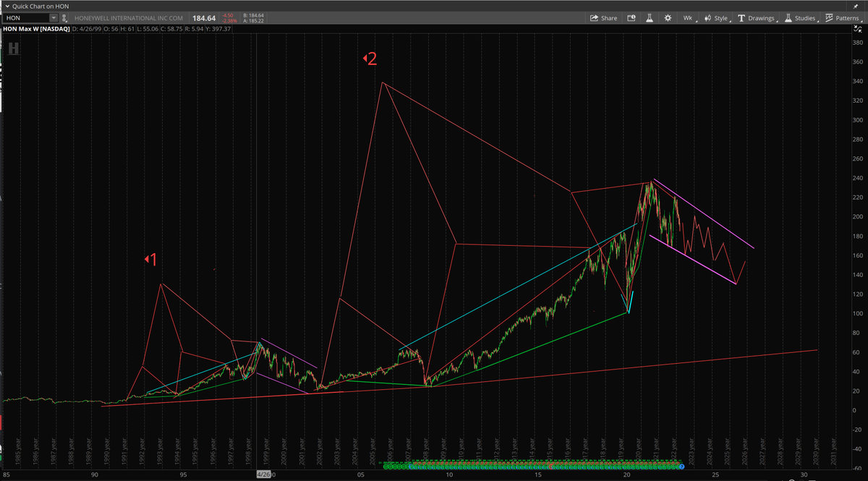Viewport: 868px width, 481px height.
Task: Click the symbol link clipboard icon
Action: coord(64,17)
